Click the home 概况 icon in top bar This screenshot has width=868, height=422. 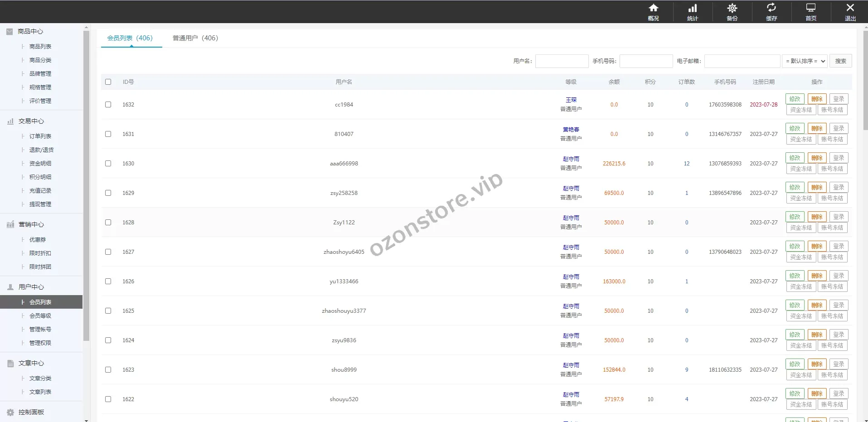click(x=653, y=8)
